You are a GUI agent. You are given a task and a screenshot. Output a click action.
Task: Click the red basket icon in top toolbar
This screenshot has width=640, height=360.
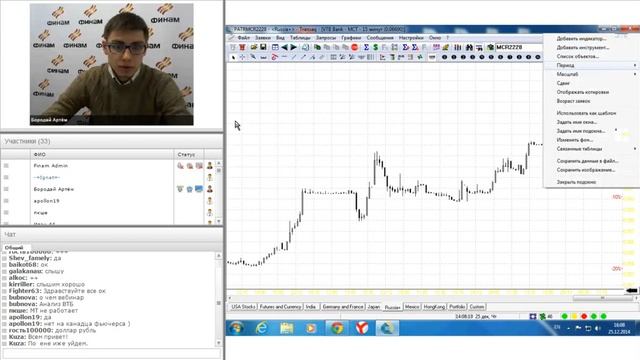coord(242,47)
